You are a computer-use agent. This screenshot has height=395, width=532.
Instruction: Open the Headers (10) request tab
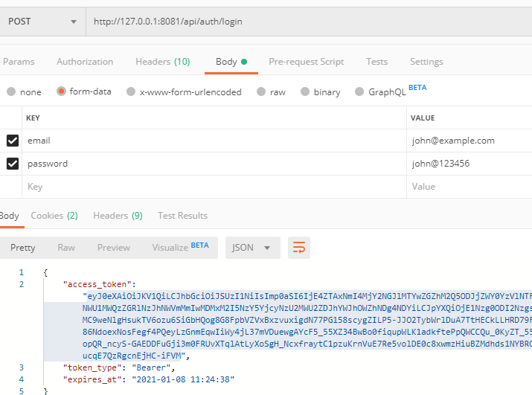[x=162, y=62]
